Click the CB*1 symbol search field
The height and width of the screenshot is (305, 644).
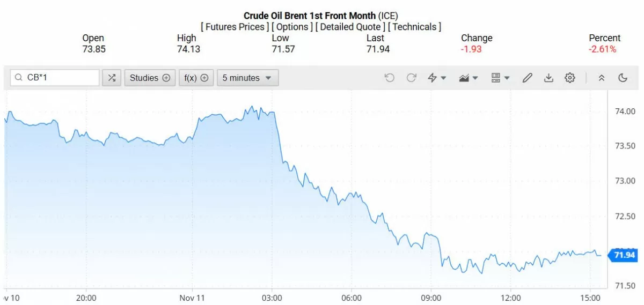[59, 78]
